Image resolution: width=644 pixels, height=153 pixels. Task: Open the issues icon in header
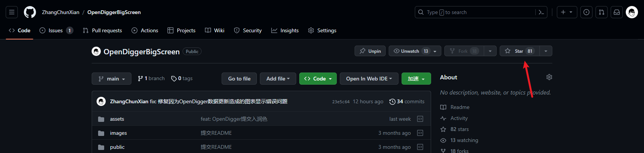pos(586,12)
